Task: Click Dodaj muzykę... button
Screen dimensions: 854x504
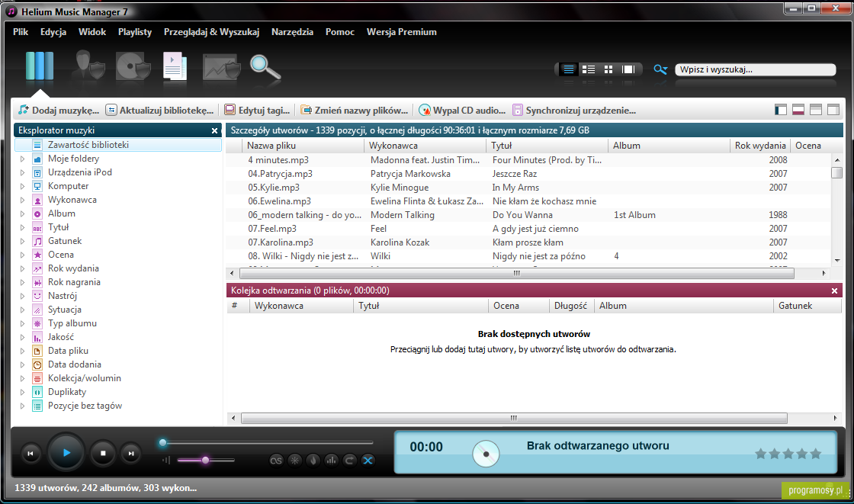Action: (59, 110)
